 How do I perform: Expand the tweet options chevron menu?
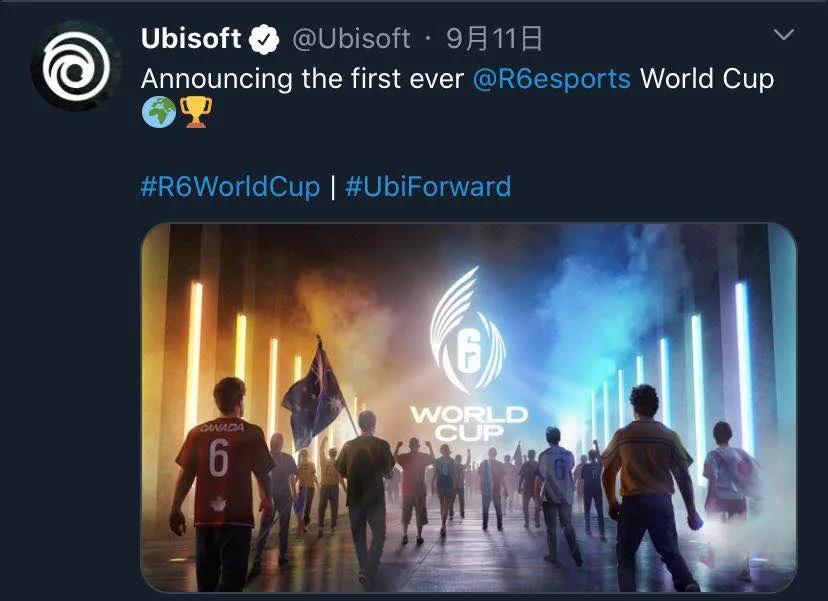(x=784, y=35)
